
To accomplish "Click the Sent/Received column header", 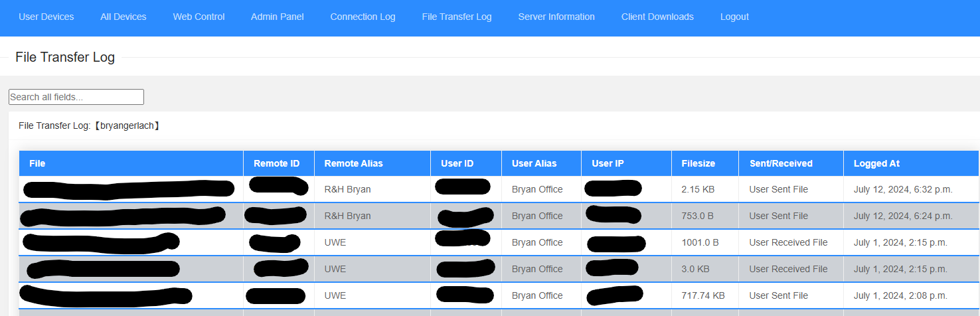I will [781, 163].
